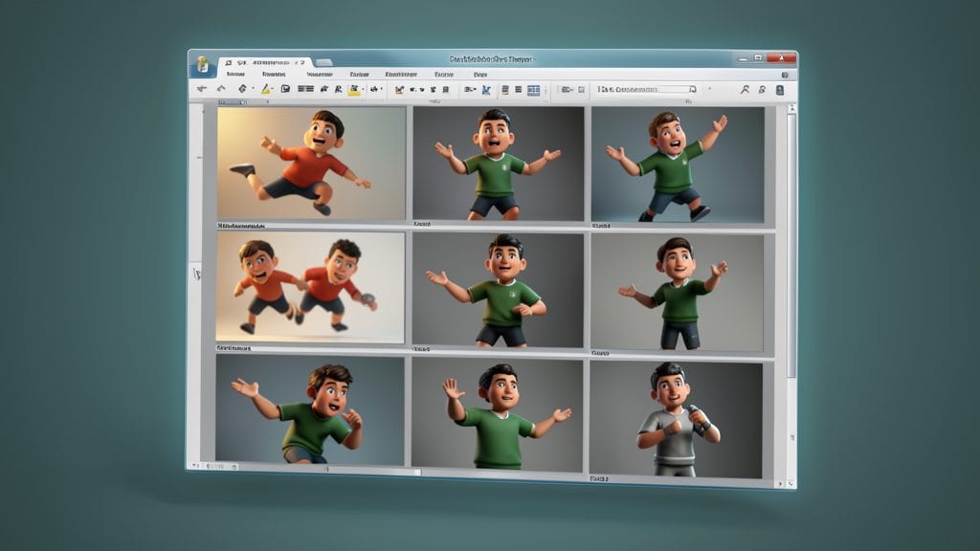
Task: Click the dark blue document icon at toolbar far right
Action: tap(780, 90)
